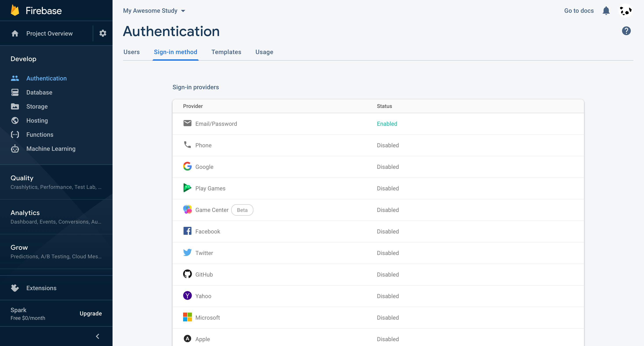Open the Extensions sidebar link
Image resolution: width=644 pixels, height=346 pixels.
point(42,288)
